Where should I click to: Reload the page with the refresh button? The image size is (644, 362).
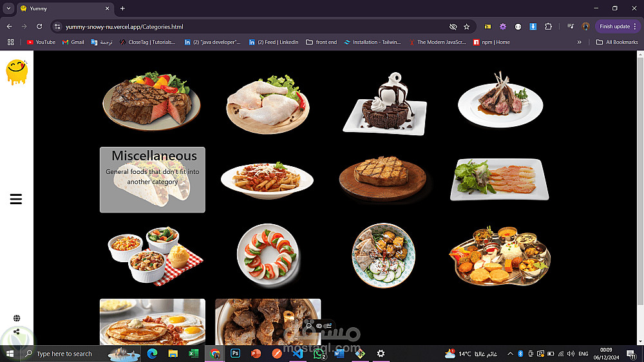tap(39, 26)
